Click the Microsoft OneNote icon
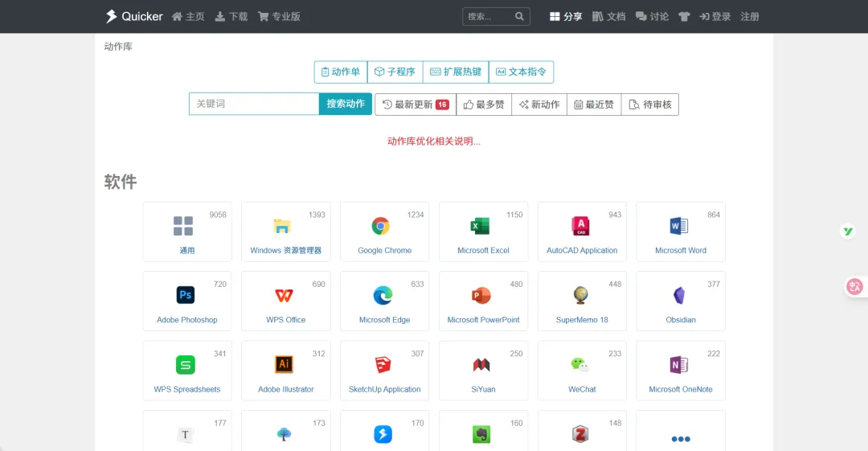Screen dimensions: 868x451 pyautogui.click(x=679, y=364)
